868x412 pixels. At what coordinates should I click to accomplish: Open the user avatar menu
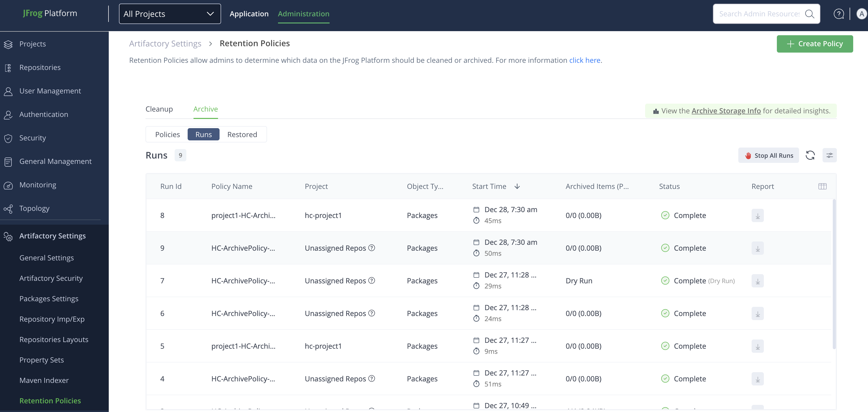861,14
